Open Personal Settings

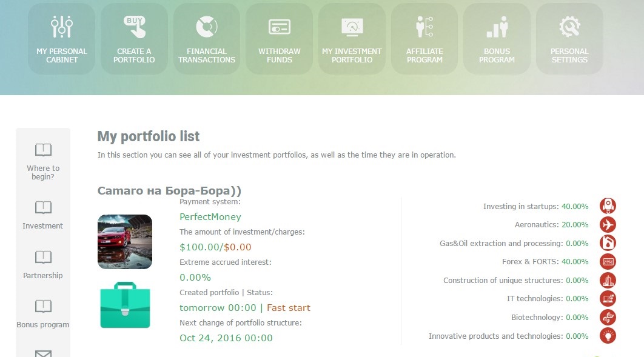click(569, 39)
